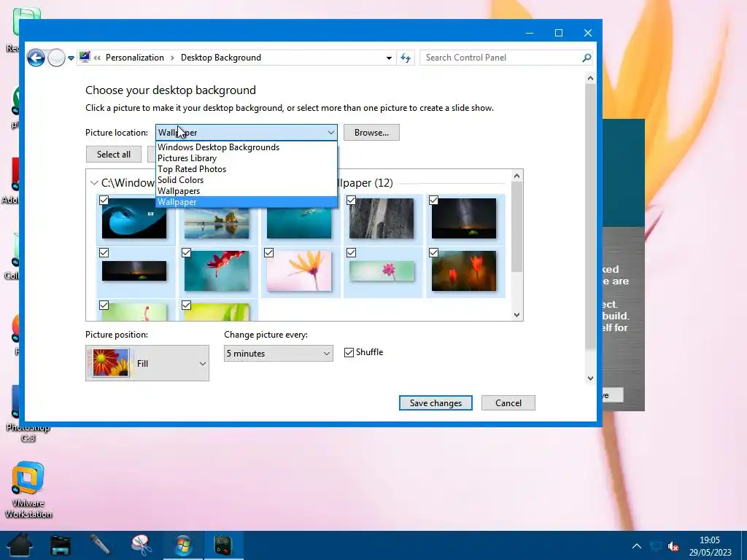Screen dimensions: 747x560
Task: Uncheck the red flower on teal checkbox
Action: (186, 253)
